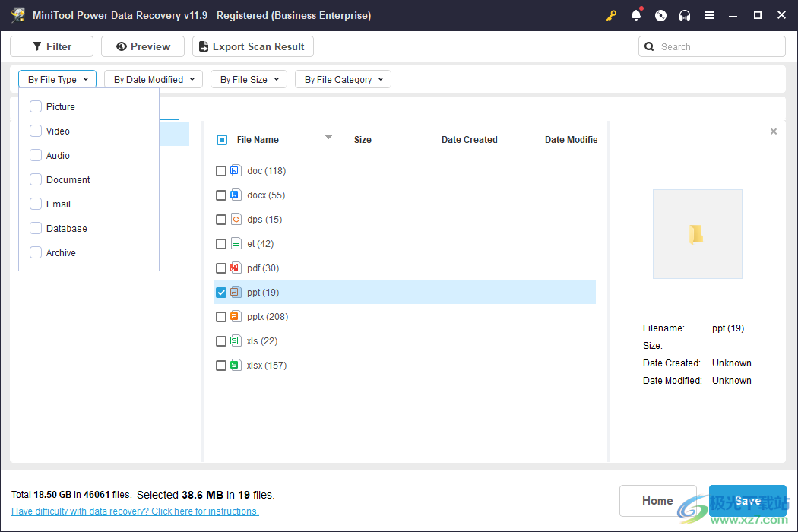Open the By File Category dropdown
This screenshot has height=532, width=798.
coord(343,80)
